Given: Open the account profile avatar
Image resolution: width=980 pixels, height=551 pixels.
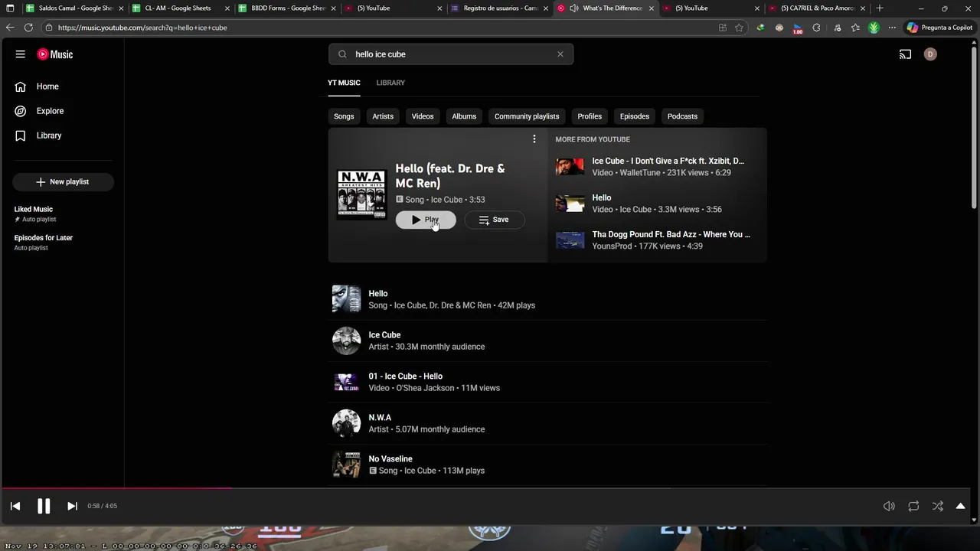Looking at the screenshot, I should click(x=930, y=54).
